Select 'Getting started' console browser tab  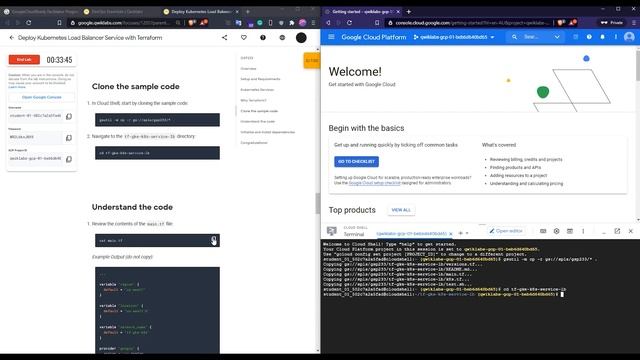[x=362, y=11]
